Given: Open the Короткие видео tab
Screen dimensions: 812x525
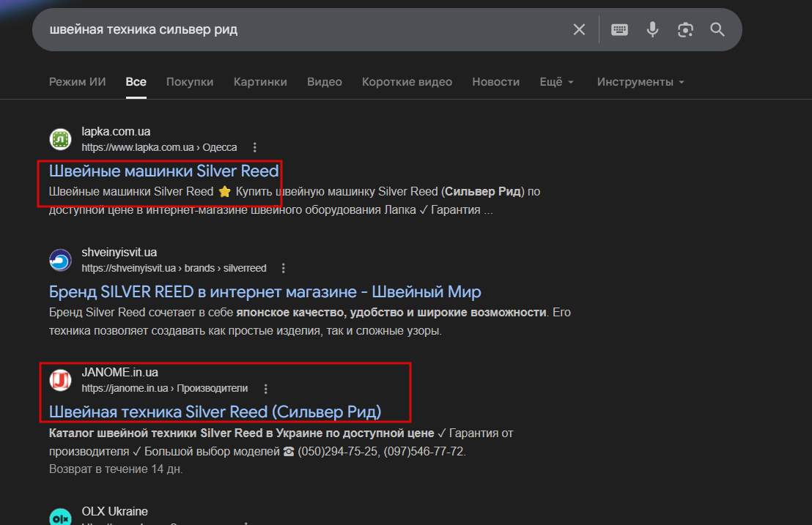Looking at the screenshot, I should pyautogui.click(x=407, y=82).
